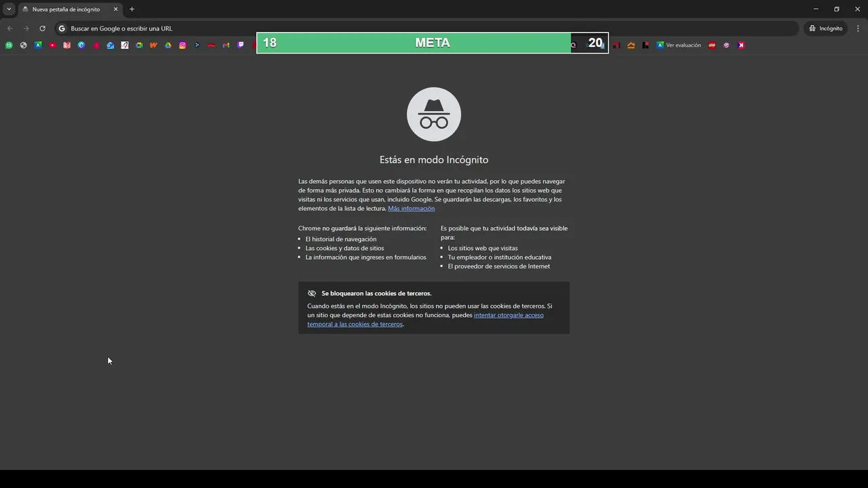Image resolution: width=868 pixels, height=488 pixels.
Task: Open a new tab with plus button
Action: point(132,9)
